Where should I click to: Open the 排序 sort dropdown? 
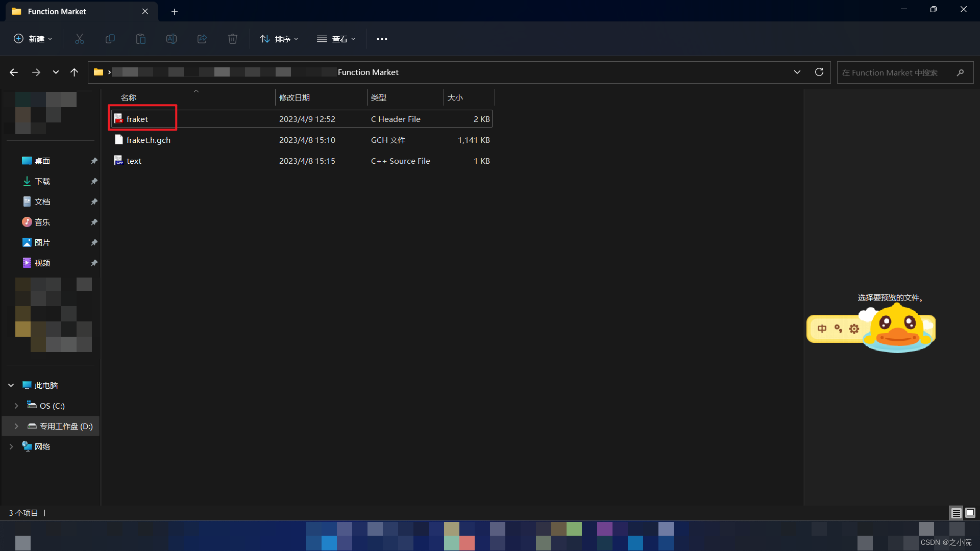(x=279, y=38)
